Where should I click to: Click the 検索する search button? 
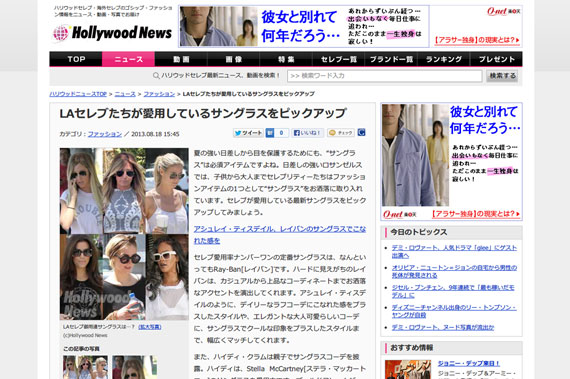pos(502,76)
